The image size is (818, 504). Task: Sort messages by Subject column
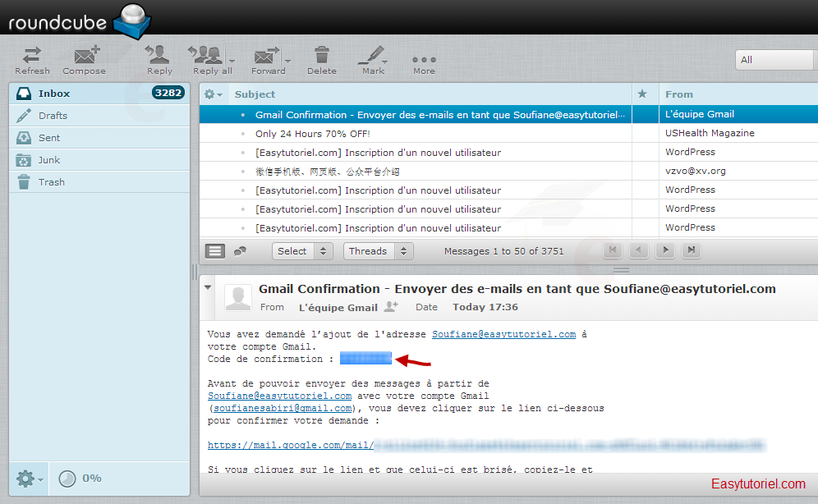coord(255,94)
